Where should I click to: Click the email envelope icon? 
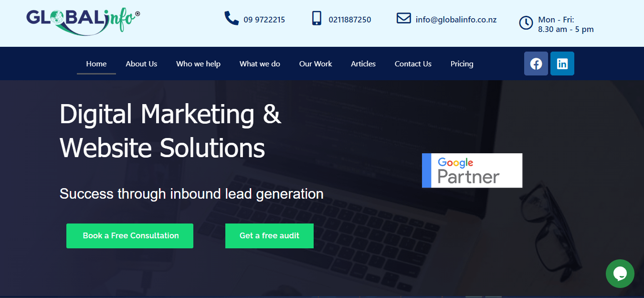coord(404,18)
